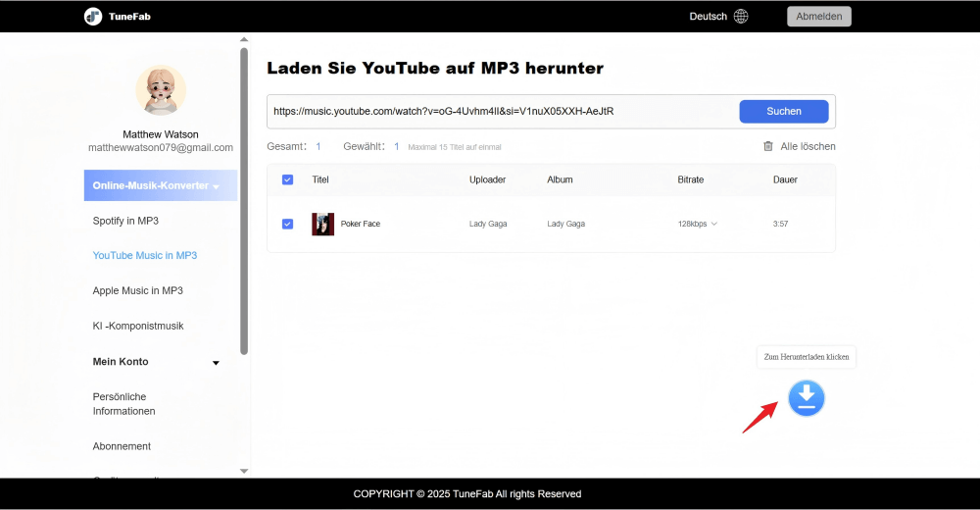Click the Poker Face album cover
The height and width of the screenshot is (510, 980).
coord(322,224)
